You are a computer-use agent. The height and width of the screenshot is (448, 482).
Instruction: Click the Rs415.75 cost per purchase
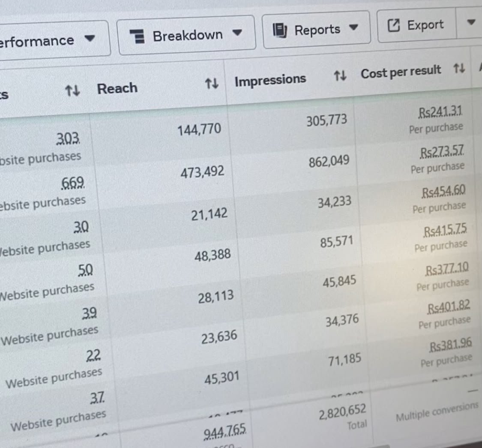[446, 230]
